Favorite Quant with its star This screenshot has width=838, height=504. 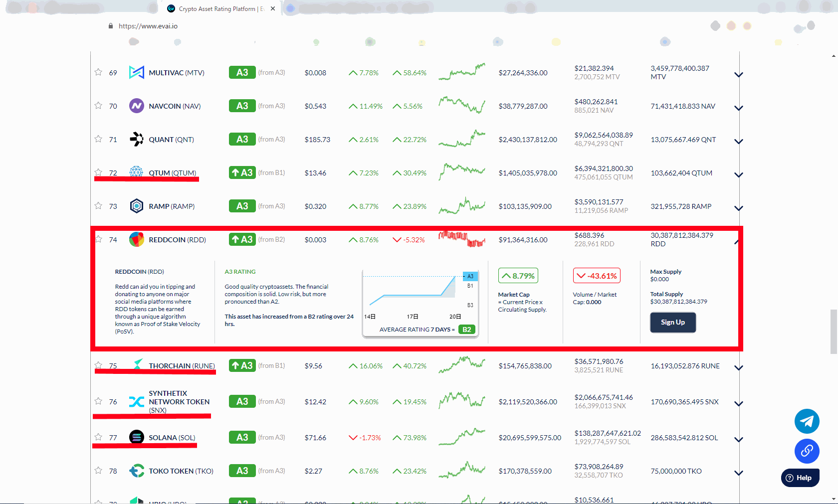click(x=98, y=139)
